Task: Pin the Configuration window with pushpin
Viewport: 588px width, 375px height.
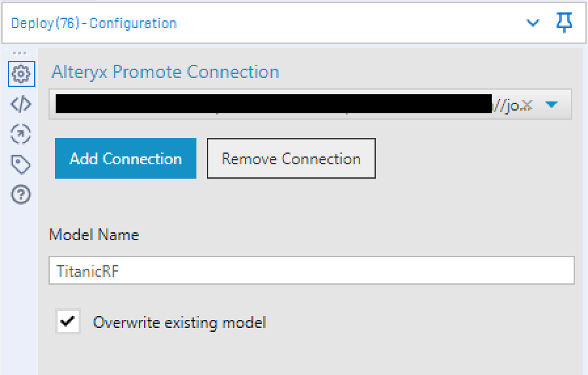Action: tap(564, 22)
